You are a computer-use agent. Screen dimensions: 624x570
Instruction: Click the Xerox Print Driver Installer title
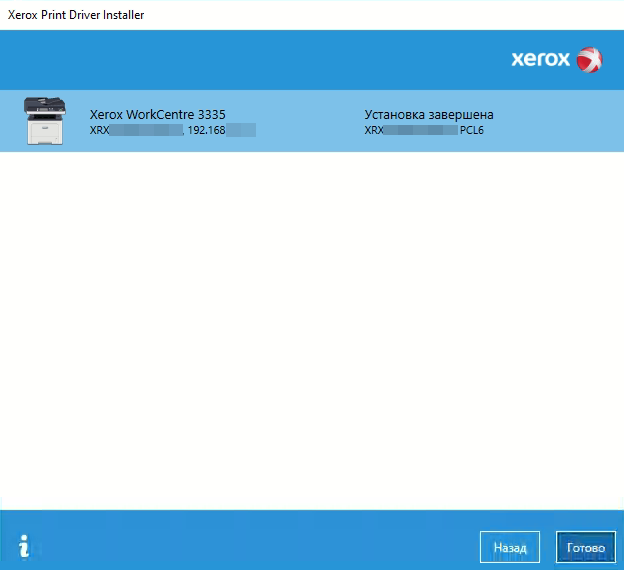76,15
